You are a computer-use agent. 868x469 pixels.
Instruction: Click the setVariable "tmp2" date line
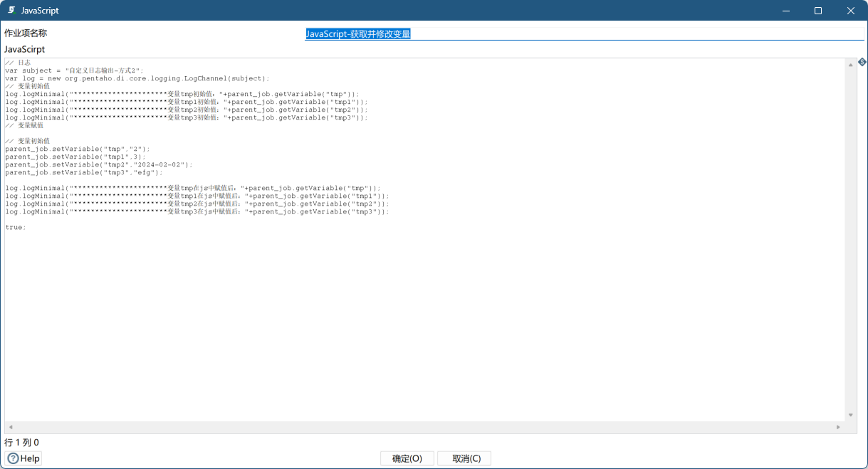99,164
